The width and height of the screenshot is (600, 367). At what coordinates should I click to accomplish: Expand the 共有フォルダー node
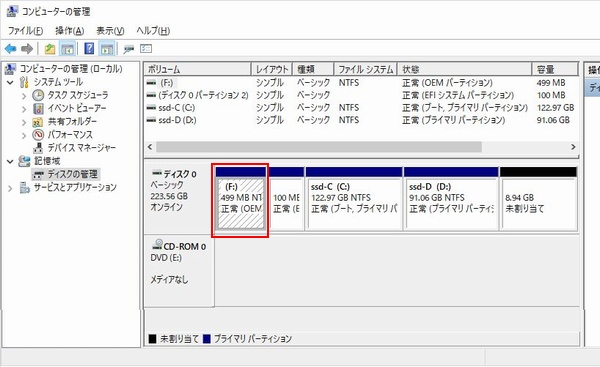point(24,122)
